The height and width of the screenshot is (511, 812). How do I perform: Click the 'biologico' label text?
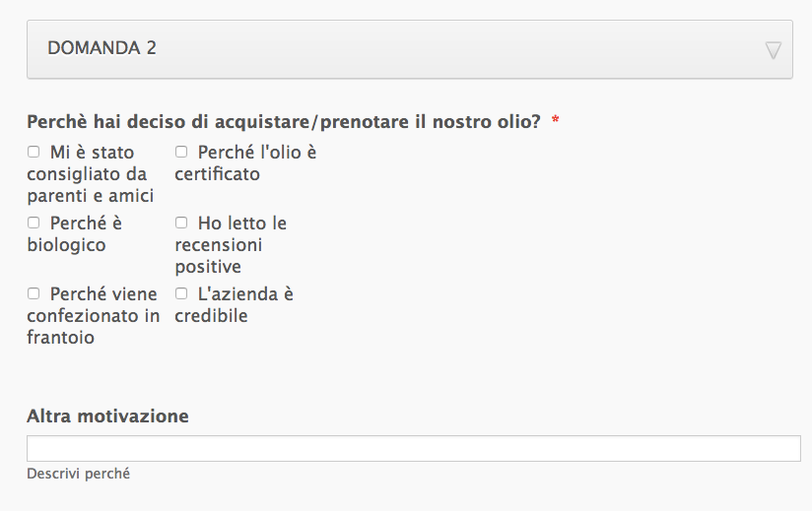click(x=66, y=244)
